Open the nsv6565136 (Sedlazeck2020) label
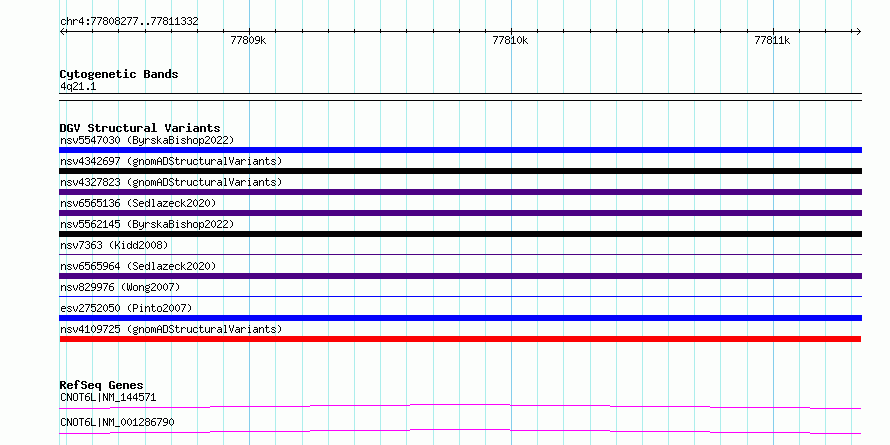The image size is (890, 445). 138,203
